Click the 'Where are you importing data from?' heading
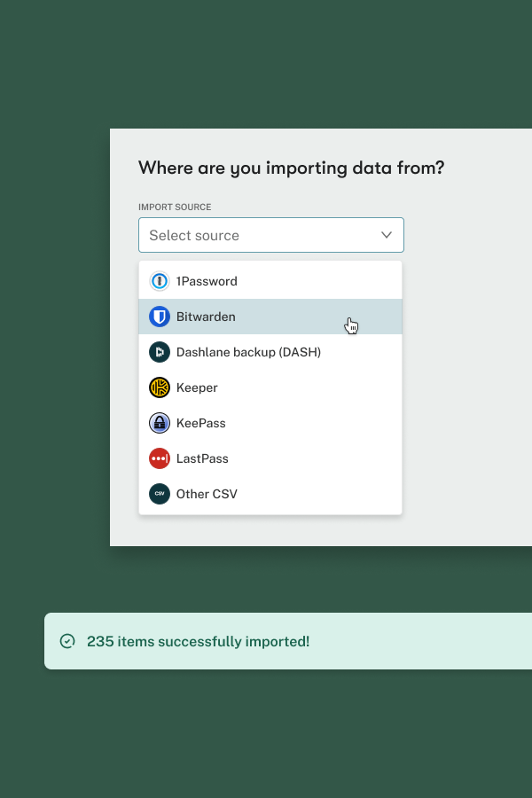The height and width of the screenshot is (798, 532). click(291, 168)
